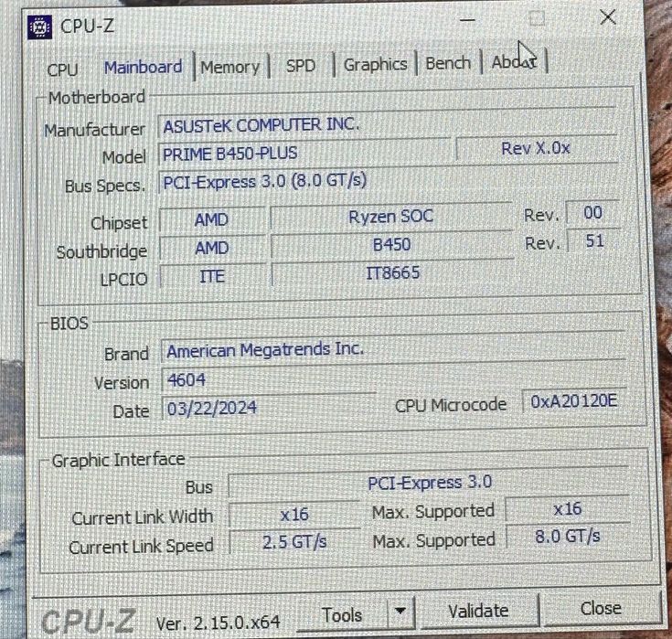
Task: Click the Graphic Interface Bus PCI-Express 3.0 field
Action: 429,483
